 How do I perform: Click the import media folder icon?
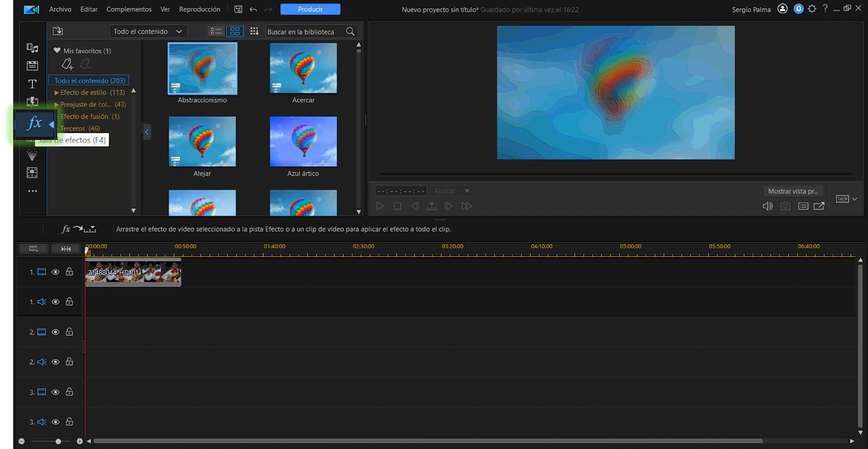[x=58, y=32]
